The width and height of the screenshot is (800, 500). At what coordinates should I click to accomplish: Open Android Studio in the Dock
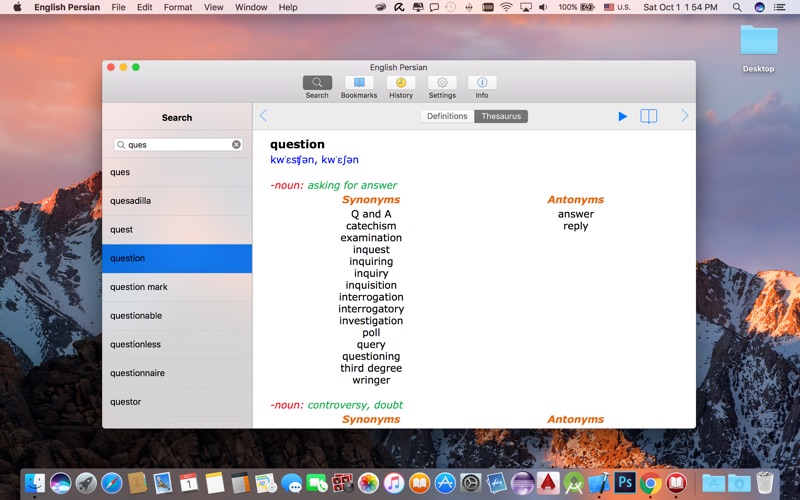click(x=574, y=483)
